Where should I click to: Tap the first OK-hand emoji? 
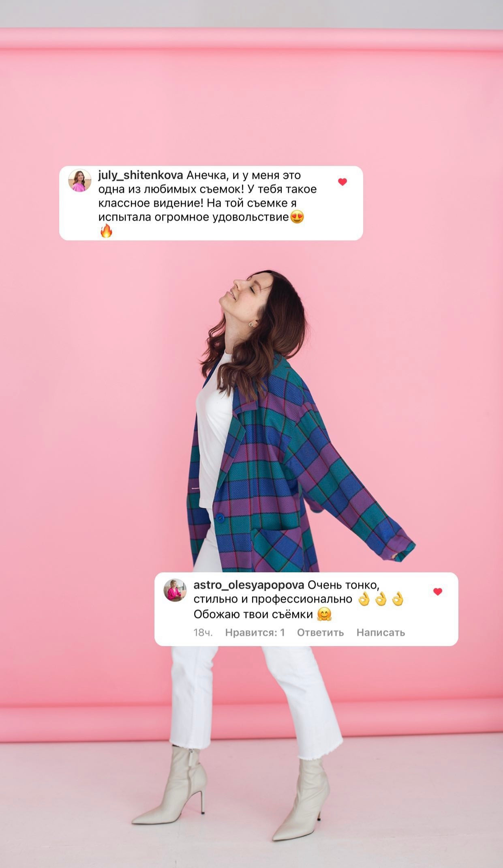click(x=364, y=599)
